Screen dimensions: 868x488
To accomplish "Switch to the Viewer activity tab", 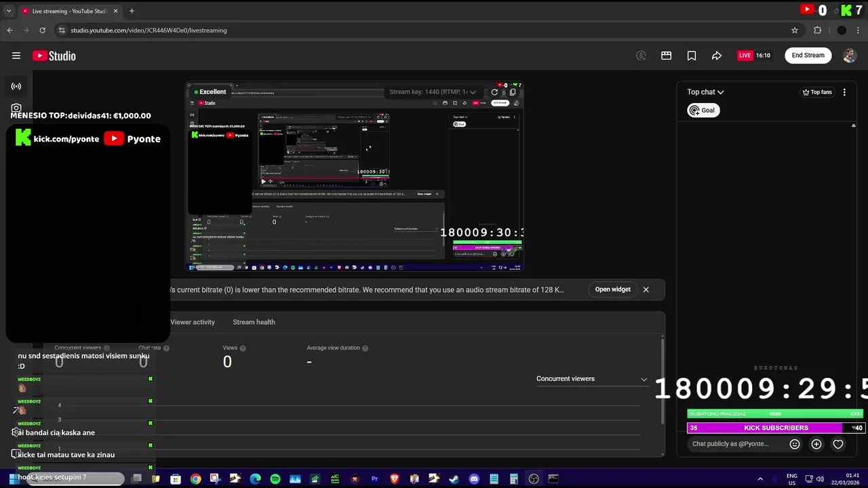I will pos(193,322).
